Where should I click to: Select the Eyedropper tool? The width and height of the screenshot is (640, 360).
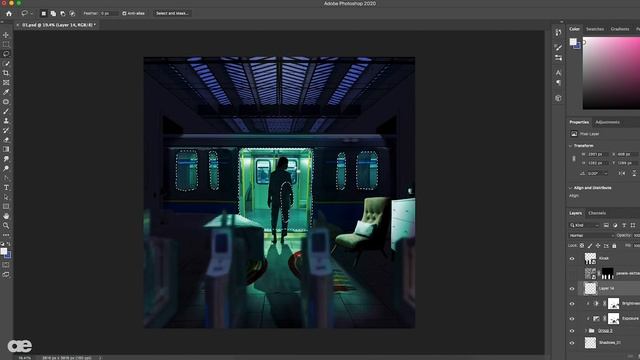6,92
